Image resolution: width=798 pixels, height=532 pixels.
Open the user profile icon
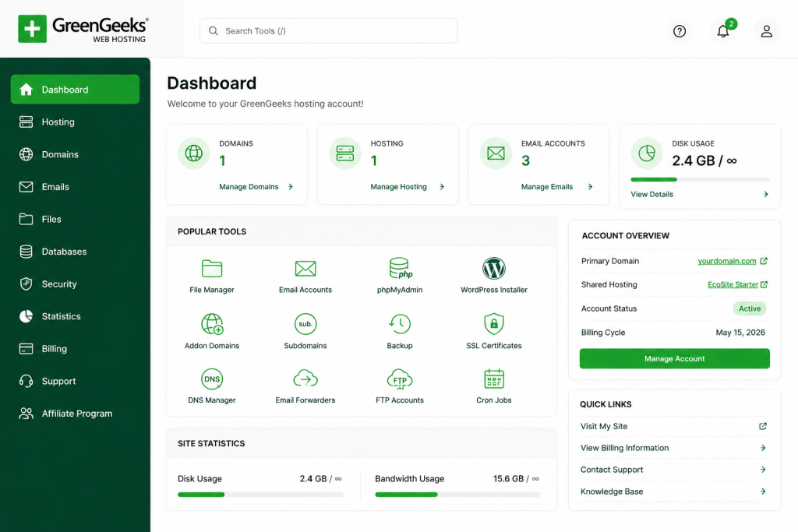(x=767, y=31)
